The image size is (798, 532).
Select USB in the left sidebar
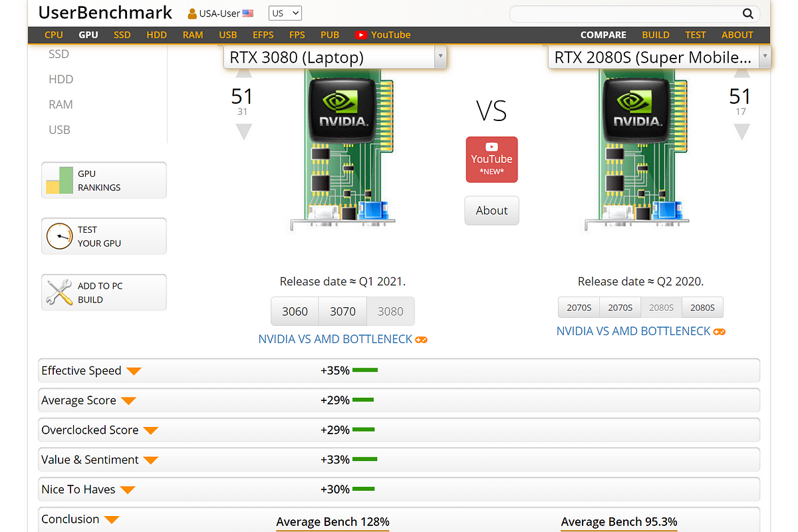pyautogui.click(x=59, y=130)
